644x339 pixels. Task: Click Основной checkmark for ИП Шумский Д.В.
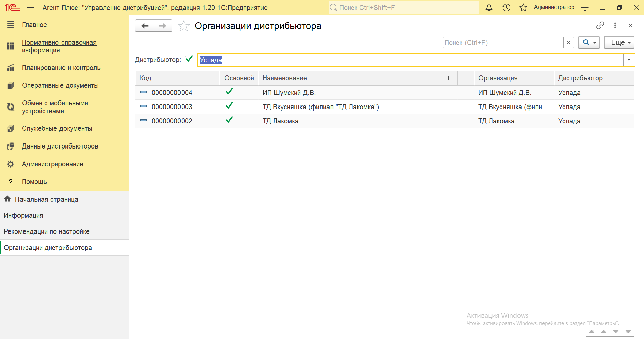(229, 91)
